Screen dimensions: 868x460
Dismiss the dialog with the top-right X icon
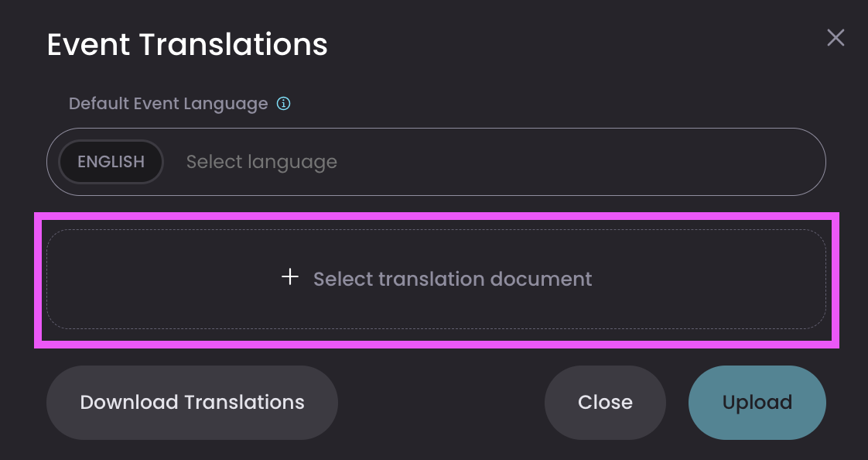point(836,38)
